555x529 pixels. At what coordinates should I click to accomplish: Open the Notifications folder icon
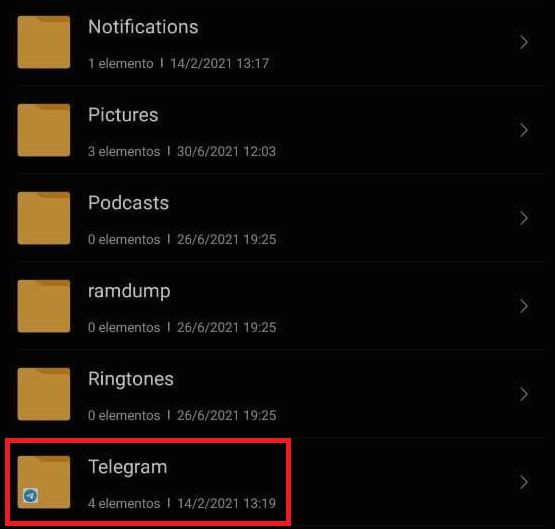coord(44,42)
